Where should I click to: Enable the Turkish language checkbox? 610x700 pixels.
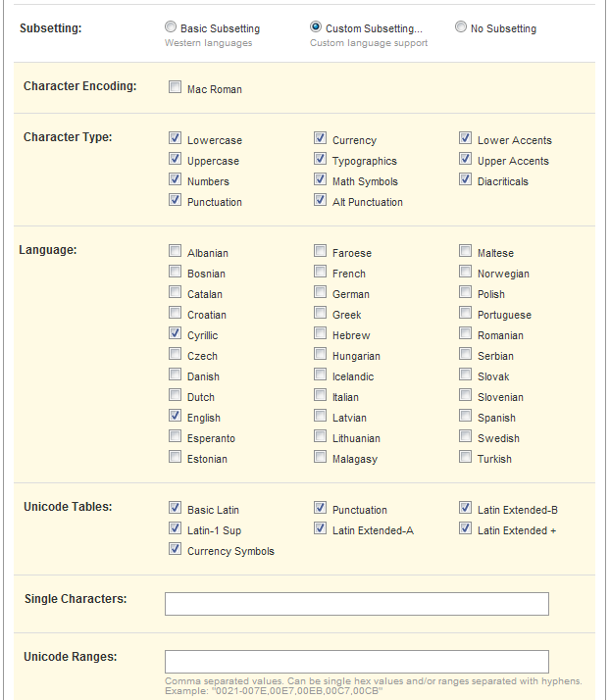[465, 458]
